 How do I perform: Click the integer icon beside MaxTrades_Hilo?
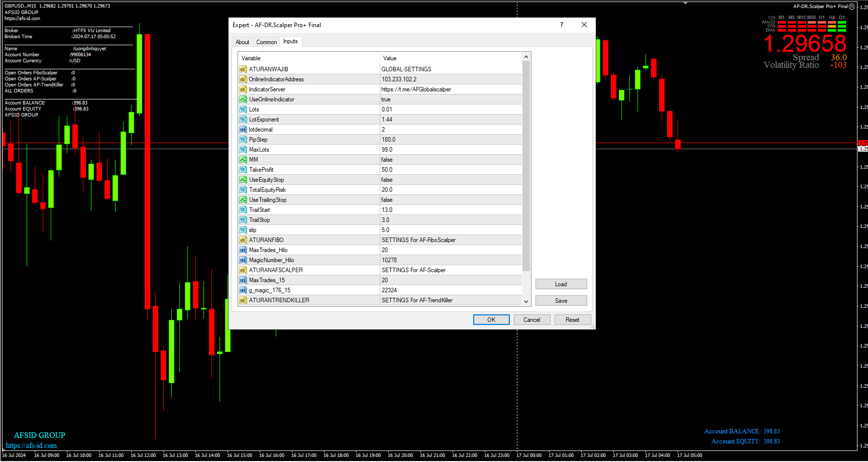243,250
